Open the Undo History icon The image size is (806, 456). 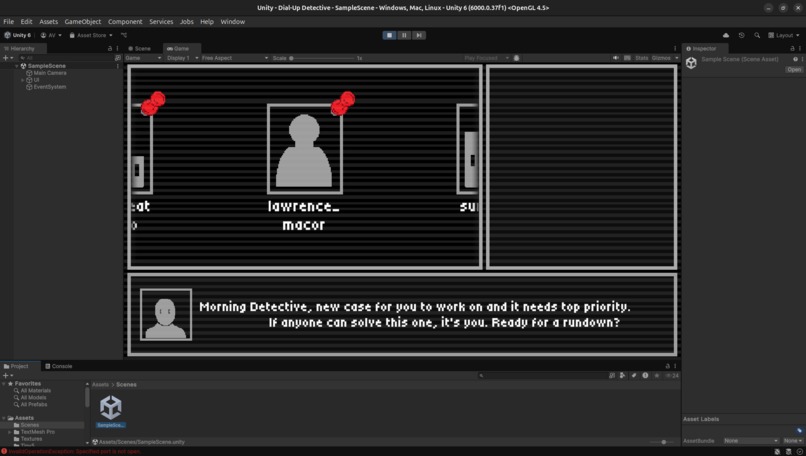pyautogui.click(x=741, y=35)
